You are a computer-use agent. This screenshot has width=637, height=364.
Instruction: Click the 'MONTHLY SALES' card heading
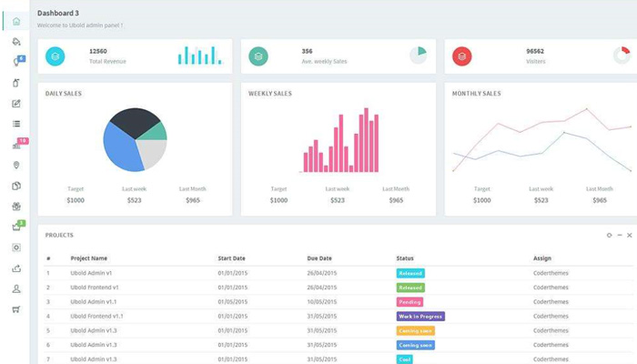[477, 94]
